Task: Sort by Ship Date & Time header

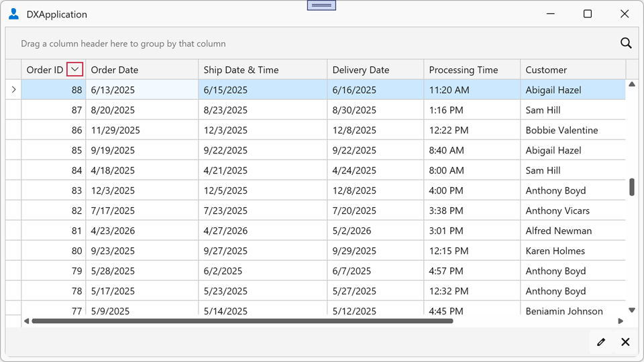Action: 263,70
